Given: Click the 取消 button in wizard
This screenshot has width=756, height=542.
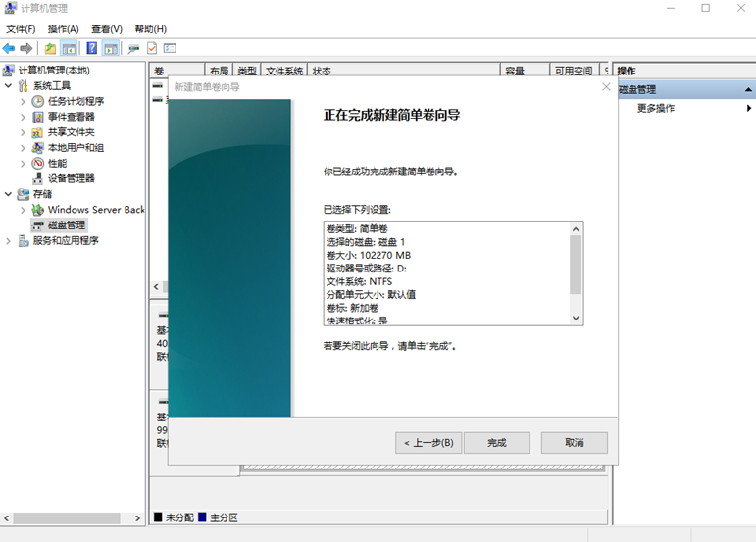Looking at the screenshot, I should coord(575,443).
